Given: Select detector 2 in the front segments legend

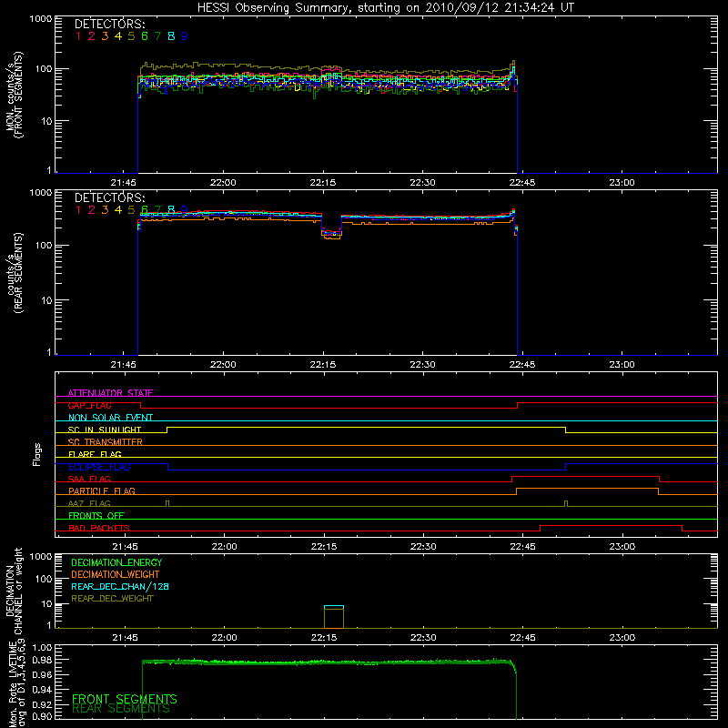Looking at the screenshot, I should [92, 36].
